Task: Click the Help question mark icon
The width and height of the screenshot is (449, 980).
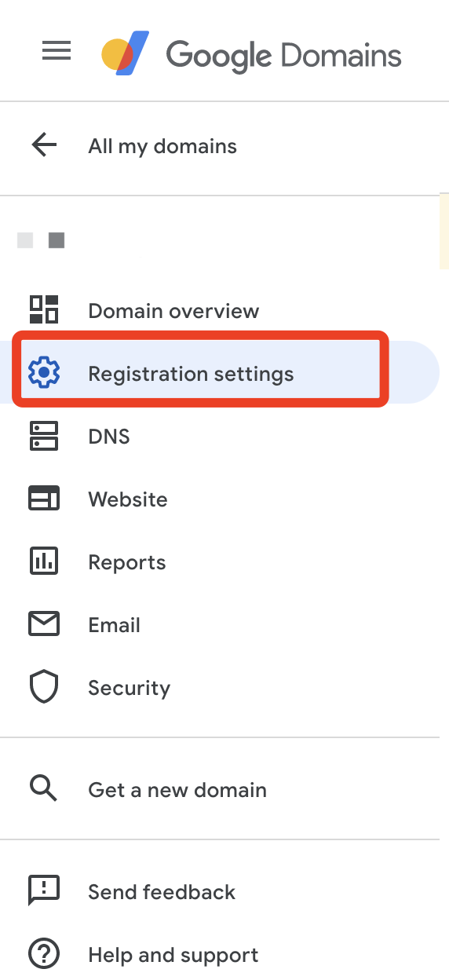Action: (44, 954)
